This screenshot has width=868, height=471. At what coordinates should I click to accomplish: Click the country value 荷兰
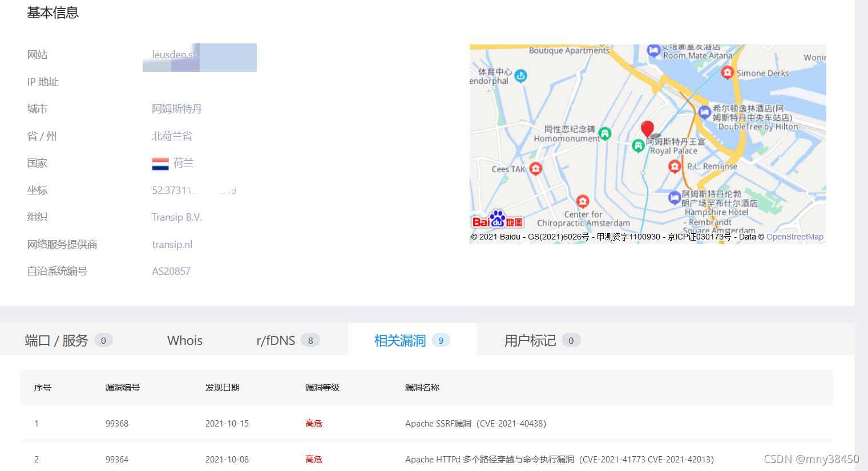(x=183, y=163)
